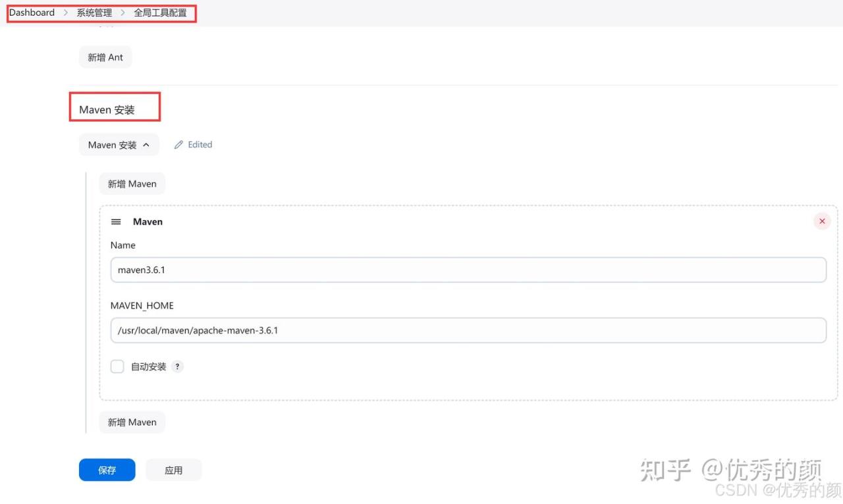Viewport: 843px width, 504px height.
Task: Click the 自动安装 label text
Action: (x=148, y=366)
